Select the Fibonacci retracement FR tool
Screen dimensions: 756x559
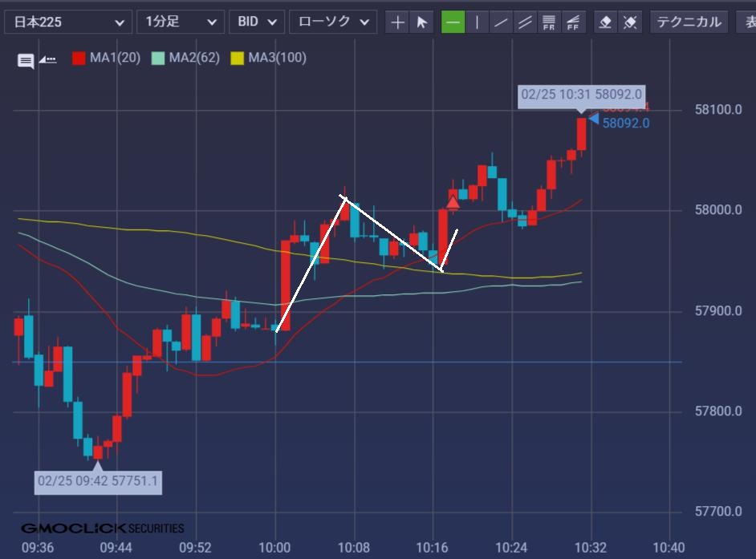[550, 22]
